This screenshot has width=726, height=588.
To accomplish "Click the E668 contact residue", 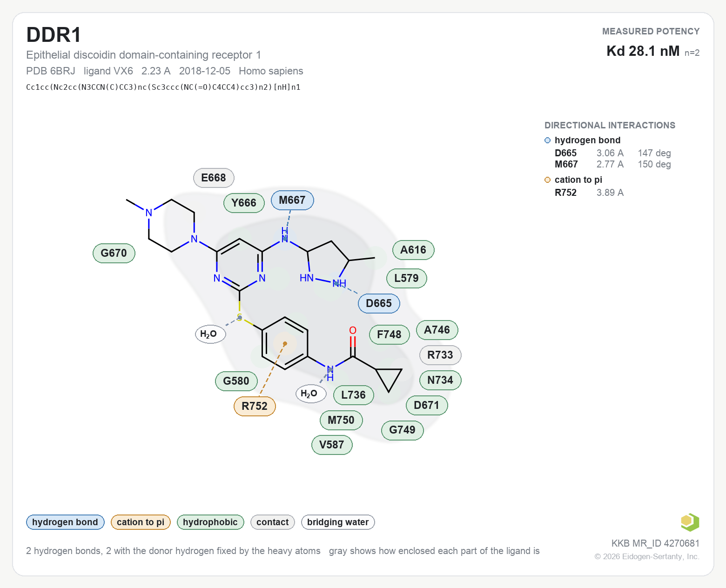I will pos(214,178).
